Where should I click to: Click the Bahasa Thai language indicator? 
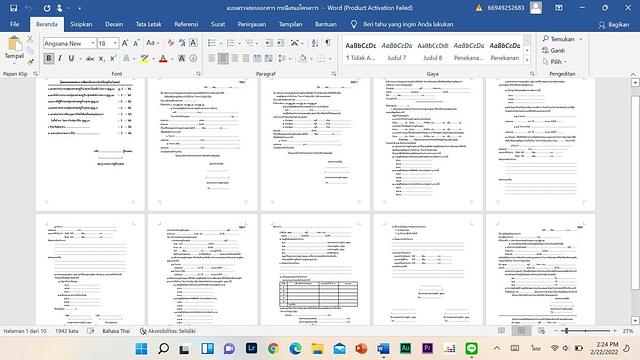click(x=116, y=331)
